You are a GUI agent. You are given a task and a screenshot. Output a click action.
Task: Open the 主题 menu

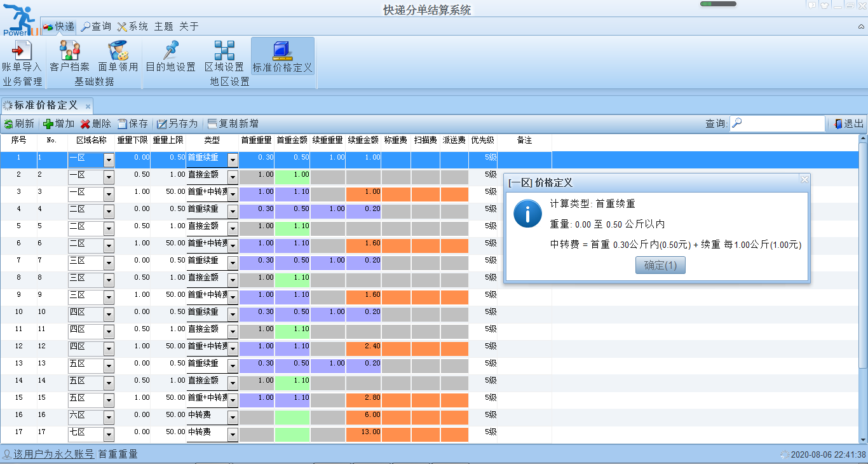tap(164, 27)
